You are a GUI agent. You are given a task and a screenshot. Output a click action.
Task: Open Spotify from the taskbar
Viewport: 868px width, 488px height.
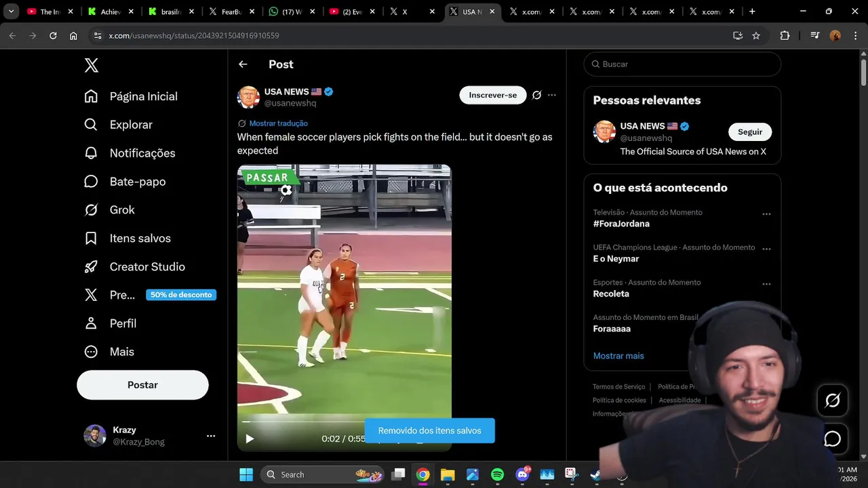click(497, 474)
